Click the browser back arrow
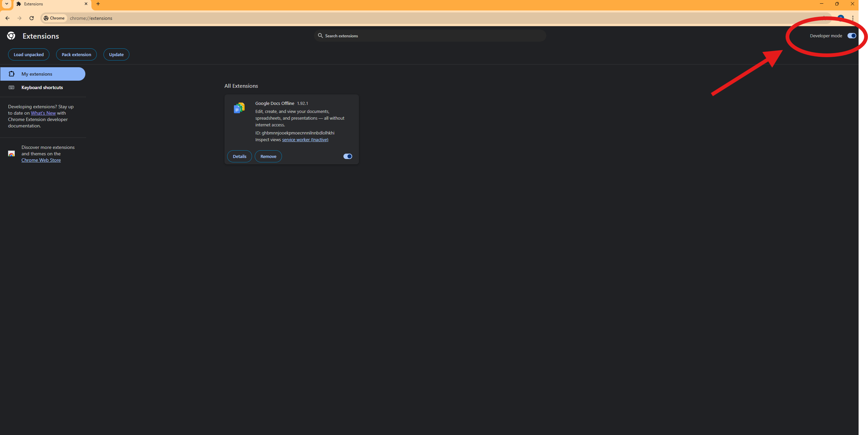This screenshot has height=435, width=868. coord(7,18)
